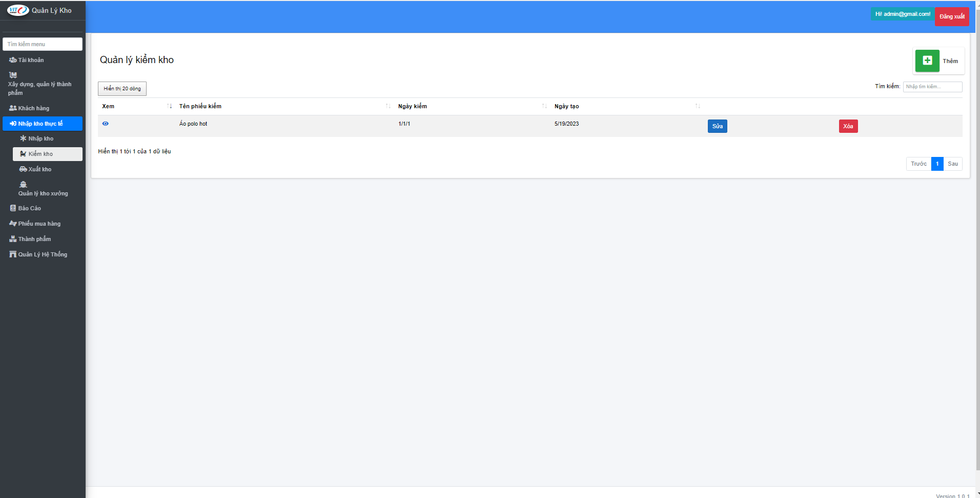Screen dimensions: 980x498
Task: Sort by the Tên phiếu kiểm column
Action: click(388, 106)
